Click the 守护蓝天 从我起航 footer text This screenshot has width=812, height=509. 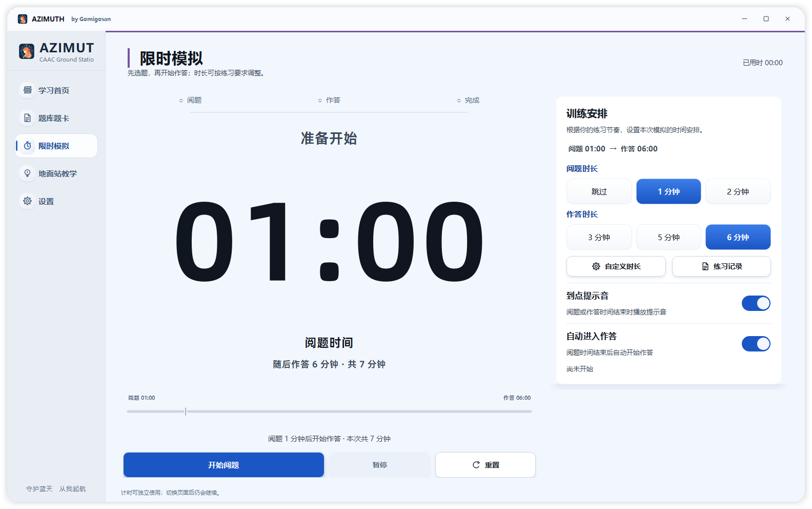point(56,489)
